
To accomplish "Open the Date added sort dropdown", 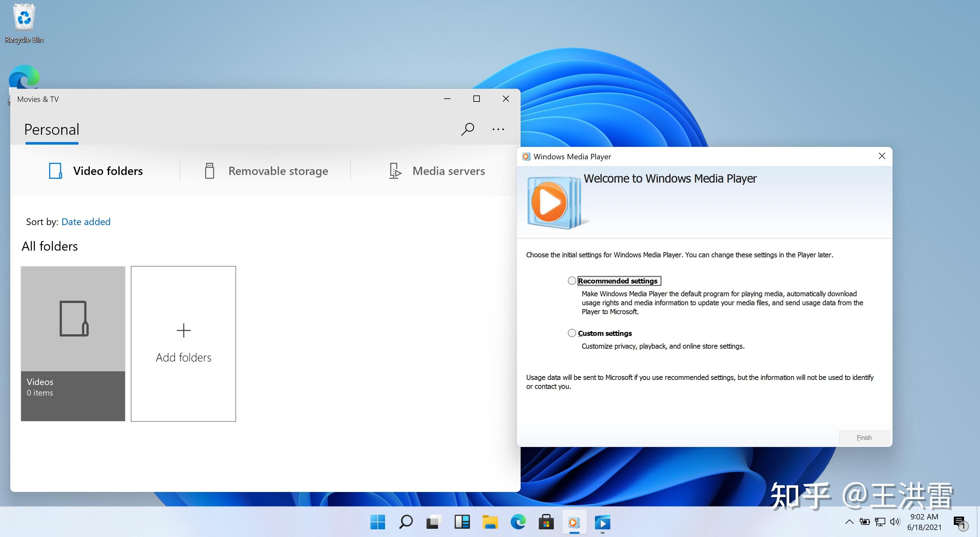I will tap(86, 222).
